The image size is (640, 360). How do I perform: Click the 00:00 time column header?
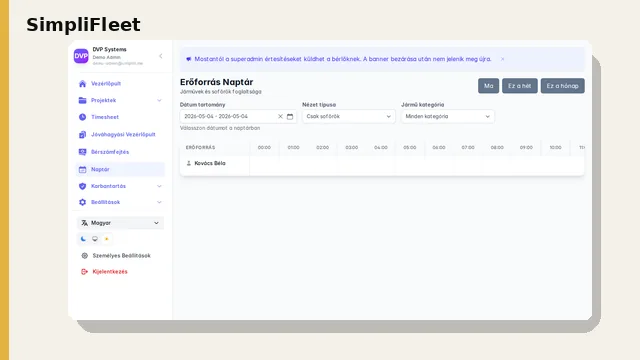click(264, 147)
